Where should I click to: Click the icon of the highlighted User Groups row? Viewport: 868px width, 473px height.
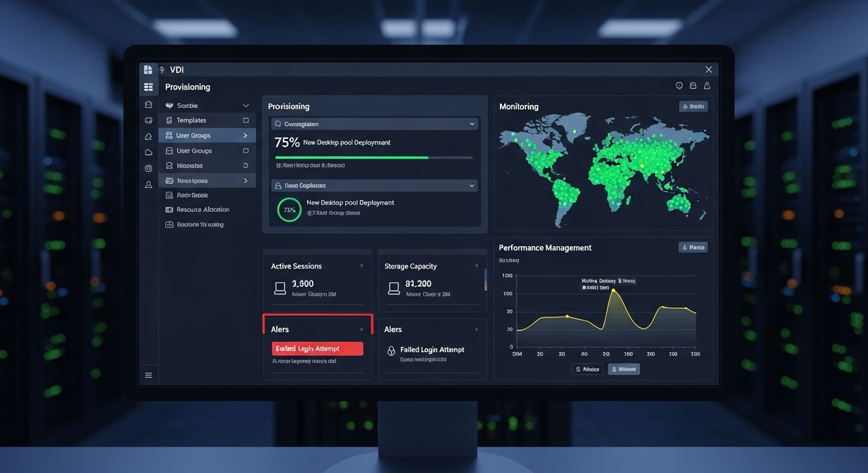click(x=170, y=135)
